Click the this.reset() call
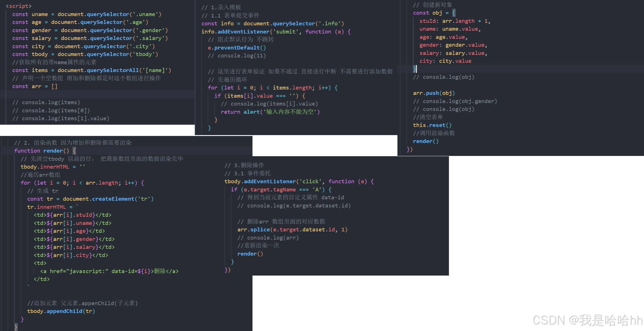This screenshot has width=644, height=331. pos(432,125)
